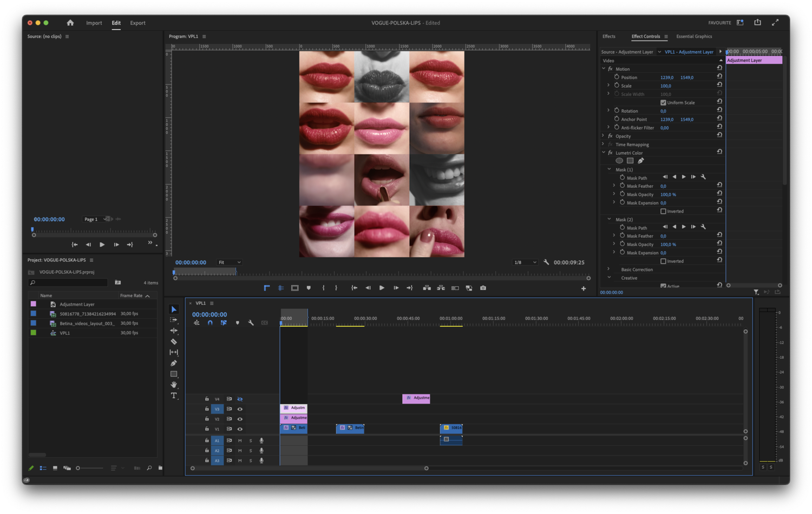
Task: Open the workspaces icon next to FAVOURITE
Action: tap(740, 23)
